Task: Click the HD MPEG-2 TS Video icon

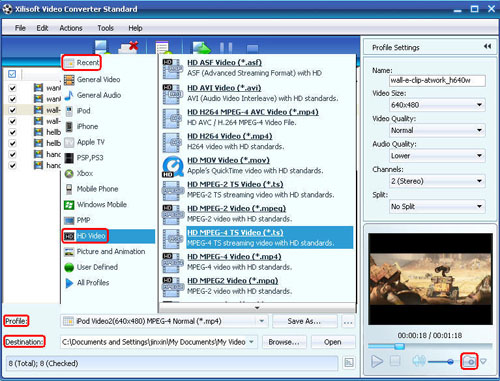Action: (x=173, y=190)
